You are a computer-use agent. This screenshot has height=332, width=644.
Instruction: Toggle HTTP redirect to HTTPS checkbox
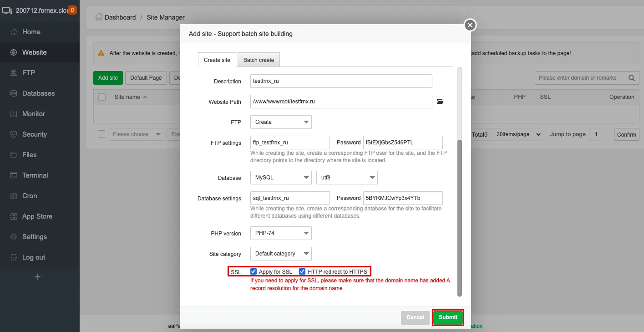point(302,271)
